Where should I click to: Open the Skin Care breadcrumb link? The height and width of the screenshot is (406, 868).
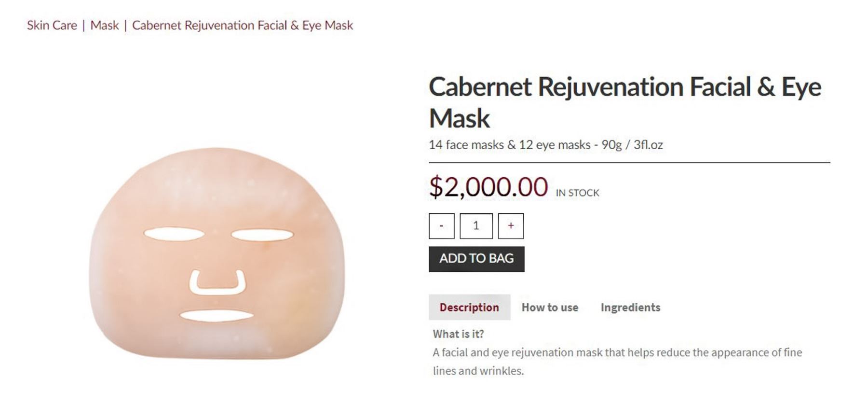pos(52,25)
